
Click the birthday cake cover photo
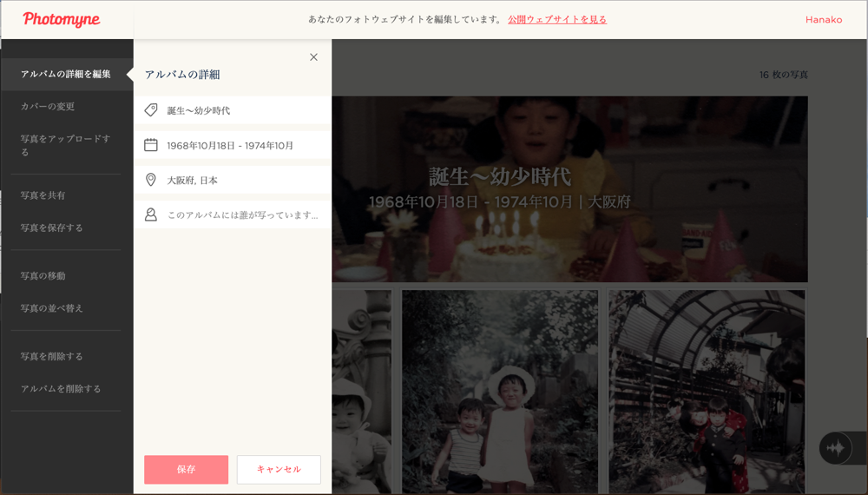(569, 189)
